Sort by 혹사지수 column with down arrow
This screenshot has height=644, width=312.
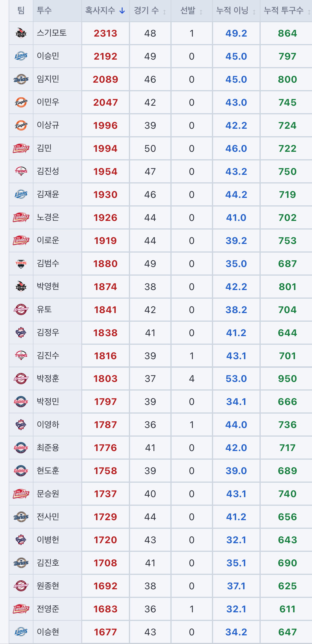[x=106, y=11]
